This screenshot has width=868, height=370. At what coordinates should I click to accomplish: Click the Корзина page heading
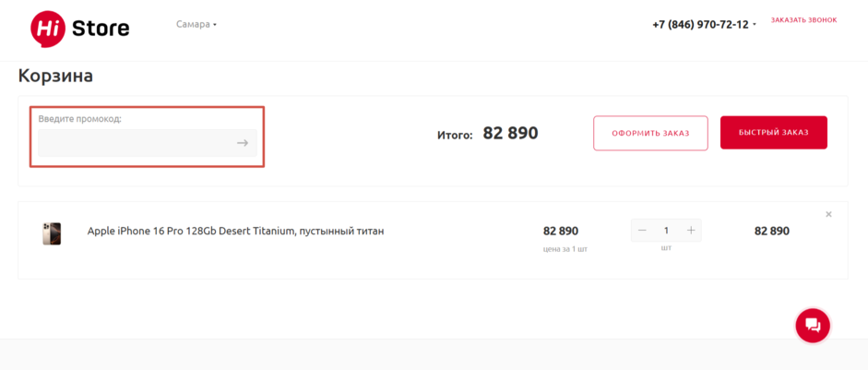coord(55,76)
